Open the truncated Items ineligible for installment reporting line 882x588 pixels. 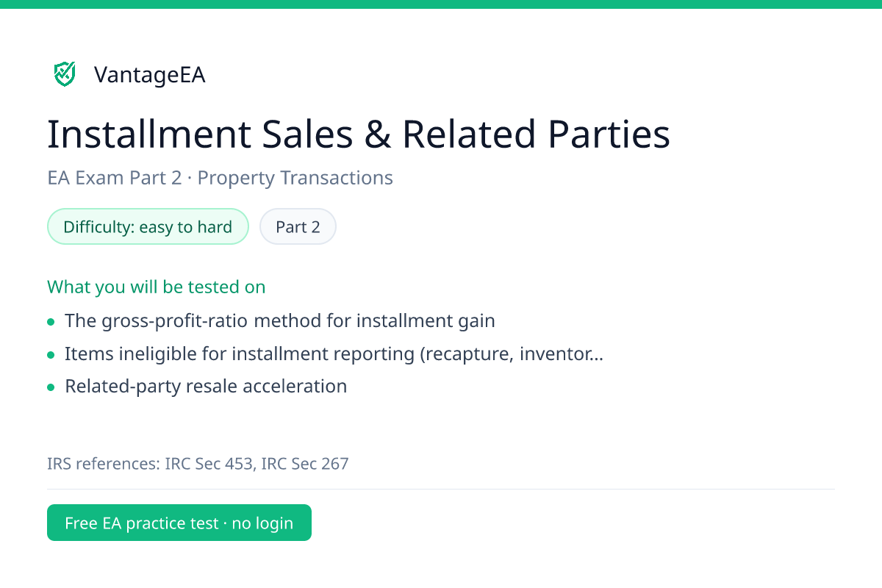334,354
